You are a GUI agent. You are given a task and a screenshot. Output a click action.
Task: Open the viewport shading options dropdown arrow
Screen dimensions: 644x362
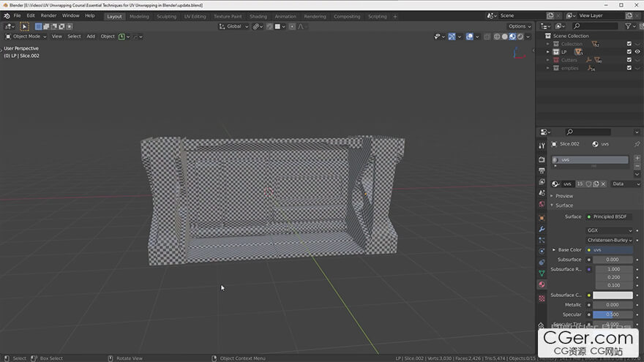[528, 37]
